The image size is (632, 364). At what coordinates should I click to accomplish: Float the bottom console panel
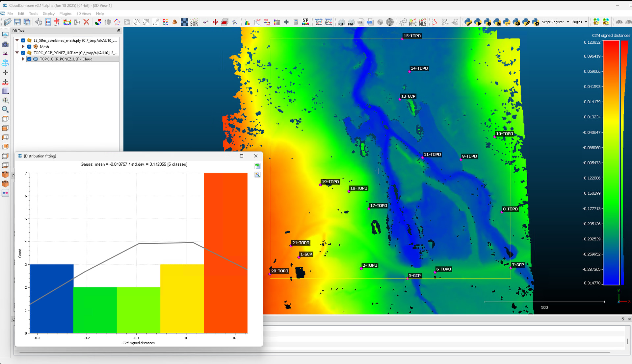623,319
